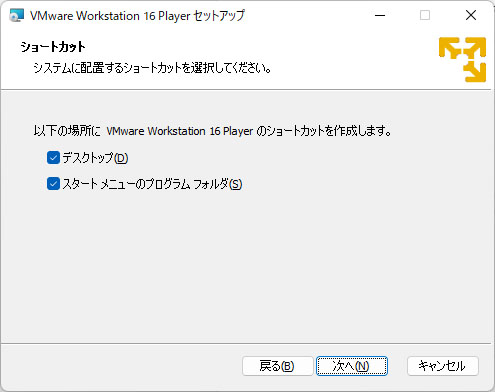Click text システムに配置するショートカットを選択してください。
The width and height of the screenshot is (495, 392).
[152, 68]
